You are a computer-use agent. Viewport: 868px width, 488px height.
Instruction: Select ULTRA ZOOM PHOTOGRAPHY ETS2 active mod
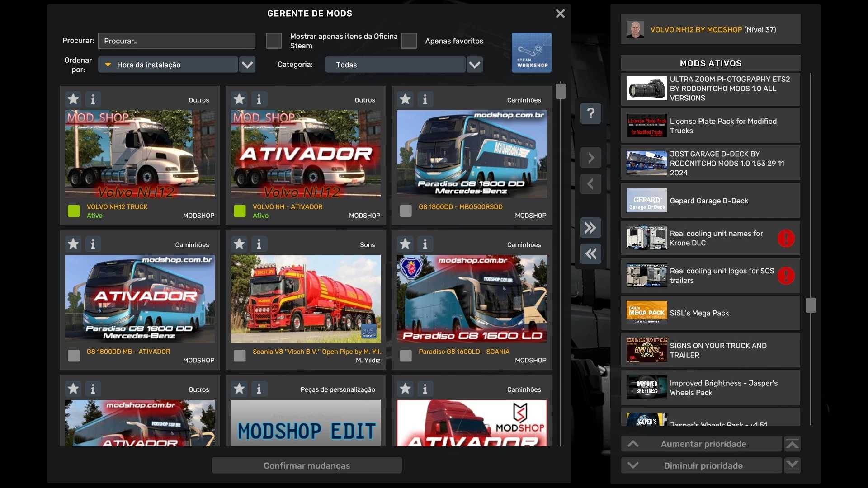click(710, 89)
